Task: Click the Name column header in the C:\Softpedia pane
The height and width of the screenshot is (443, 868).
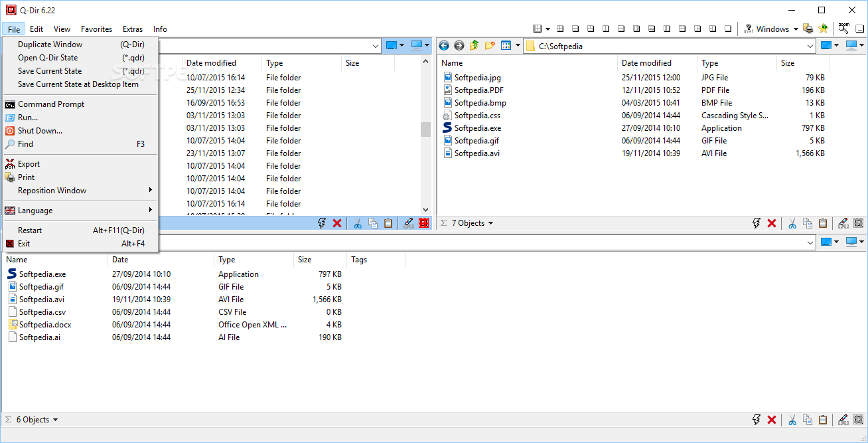Action: click(x=527, y=63)
